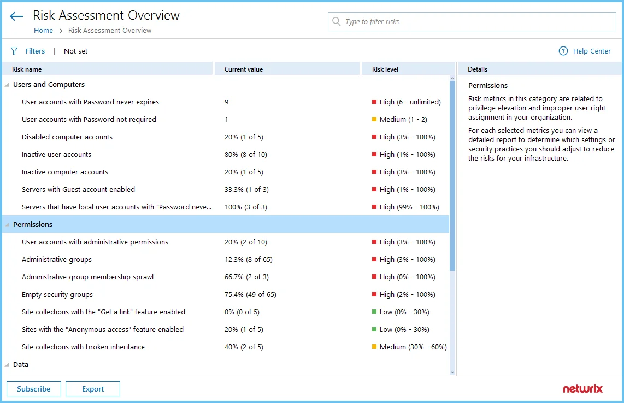Viewport: 624px width, 403px height.
Task: Click the yellow indicator for Password not required
Action: tap(374, 119)
